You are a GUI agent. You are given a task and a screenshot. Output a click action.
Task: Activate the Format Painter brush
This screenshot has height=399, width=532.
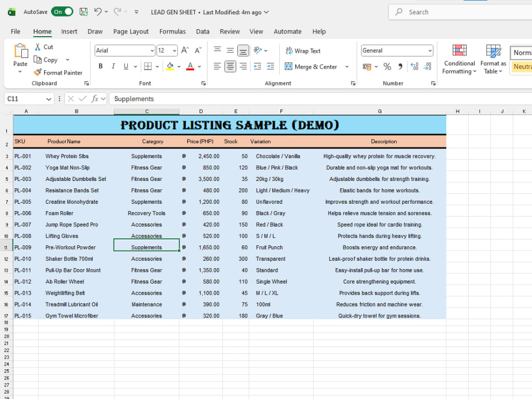pos(38,72)
